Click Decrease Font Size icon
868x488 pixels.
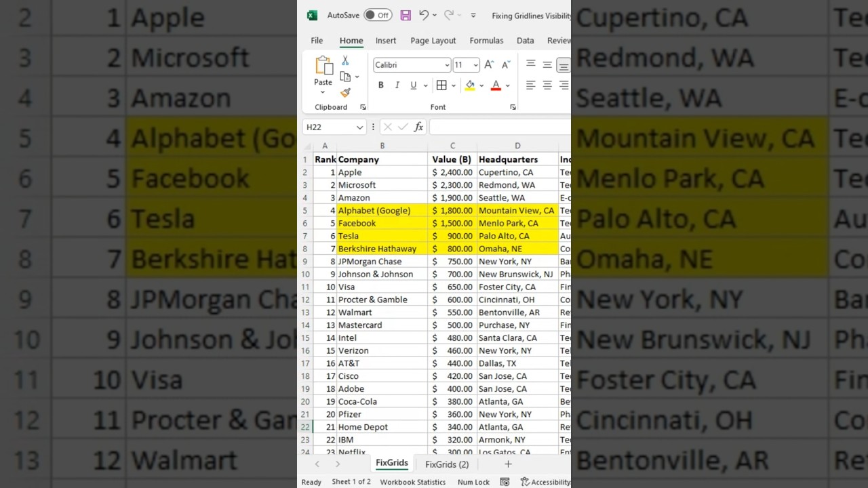point(506,65)
